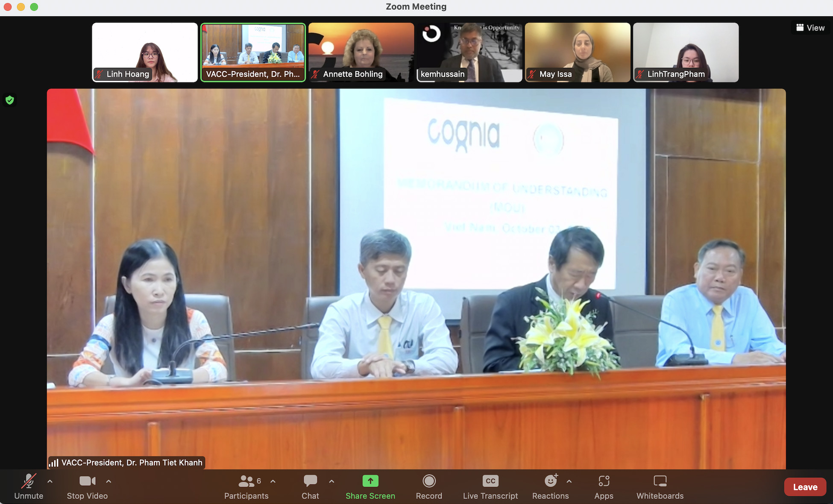Start recording with Record icon
Image resolution: width=833 pixels, height=504 pixels.
pyautogui.click(x=429, y=481)
